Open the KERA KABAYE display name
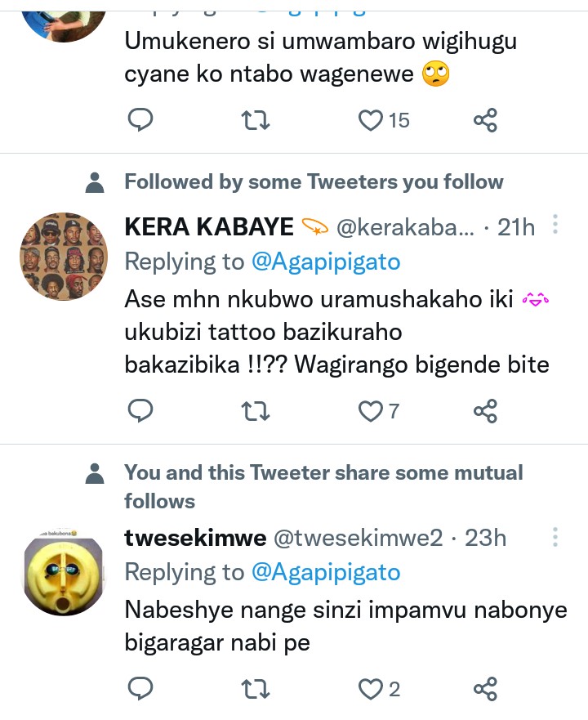 pos(210,226)
